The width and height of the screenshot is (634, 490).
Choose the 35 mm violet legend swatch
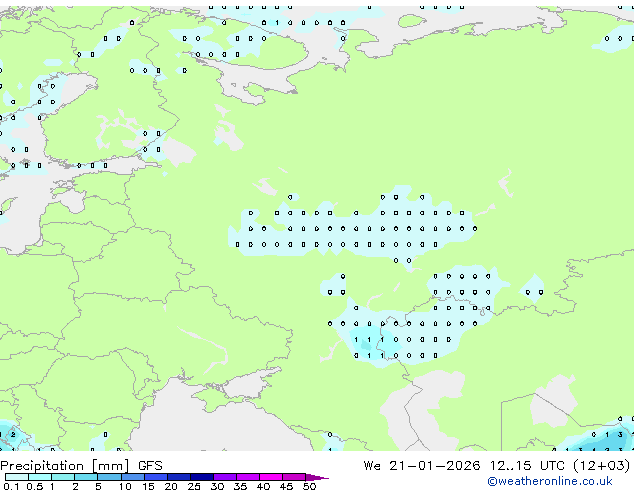point(248,477)
